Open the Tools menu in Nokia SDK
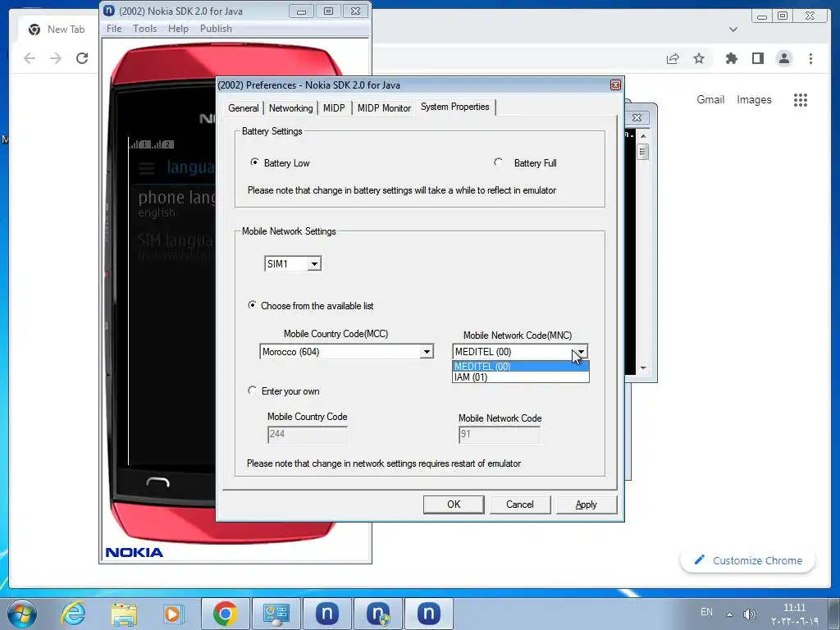The height and width of the screenshot is (630, 840). [144, 29]
